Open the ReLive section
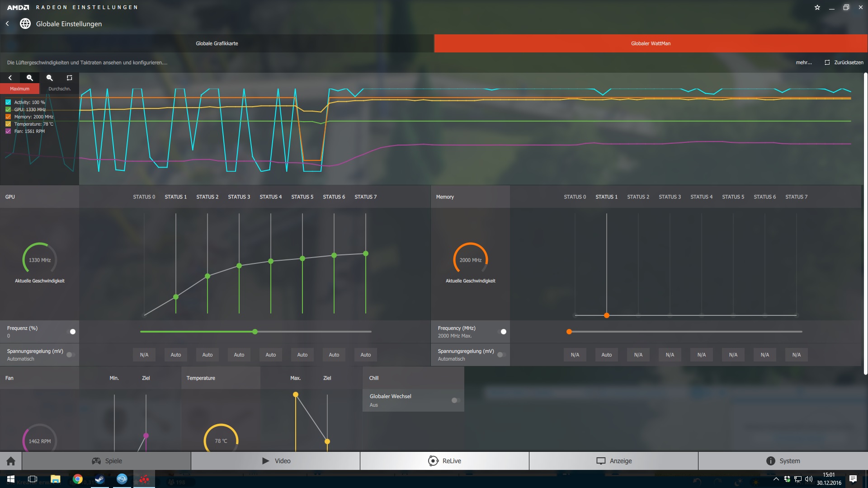 click(444, 461)
